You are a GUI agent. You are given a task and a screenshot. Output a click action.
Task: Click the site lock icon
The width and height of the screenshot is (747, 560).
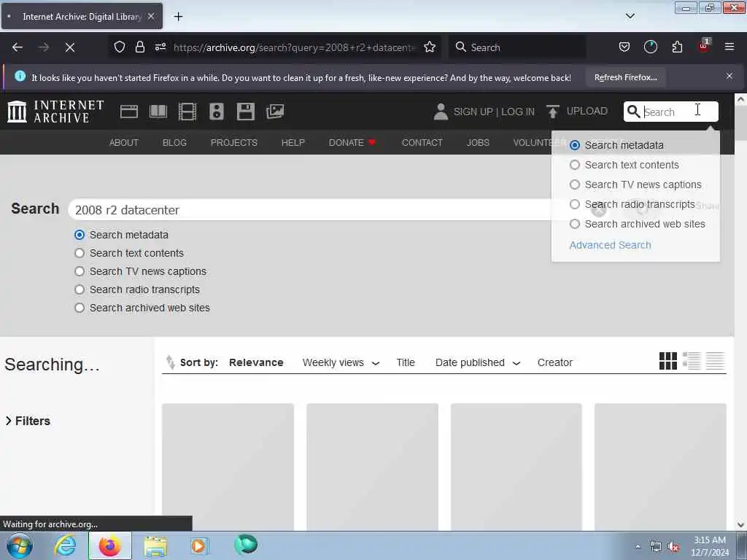[x=139, y=47]
